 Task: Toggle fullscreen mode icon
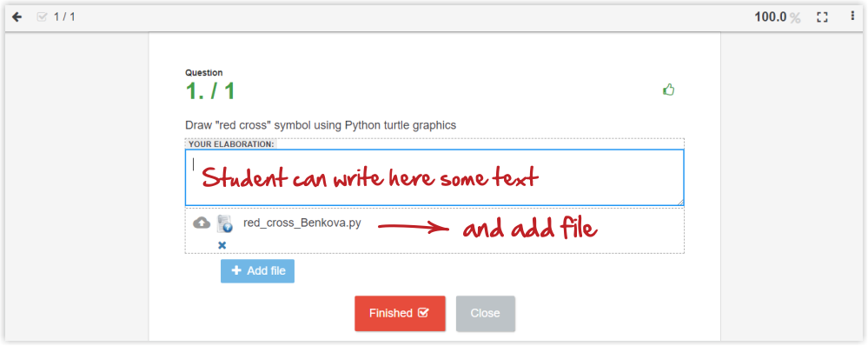point(822,17)
